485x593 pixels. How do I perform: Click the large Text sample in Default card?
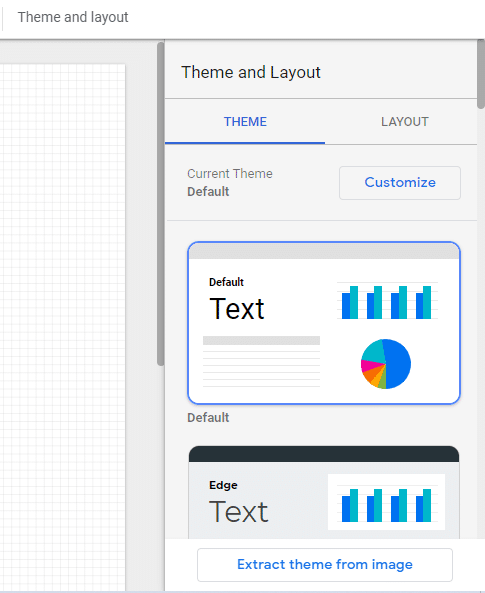[237, 309]
